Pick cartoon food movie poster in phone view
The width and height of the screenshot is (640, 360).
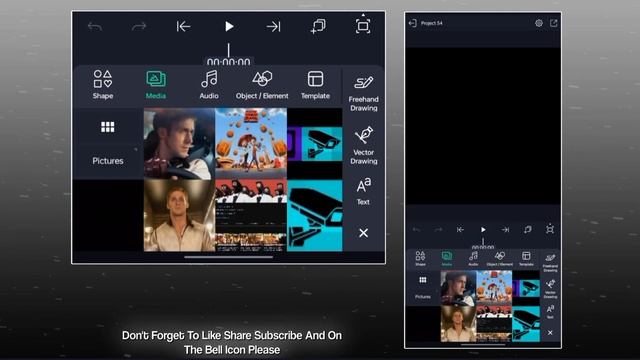tap(494, 288)
